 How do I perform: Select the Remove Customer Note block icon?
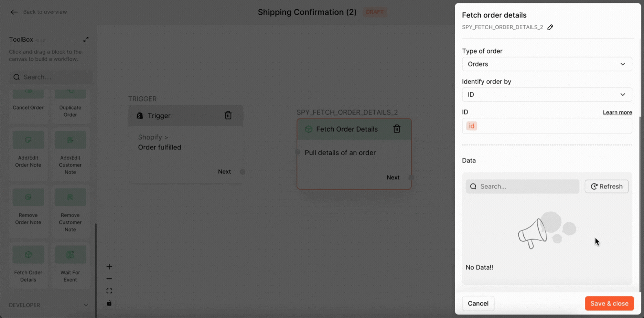[x=70, y=197]
